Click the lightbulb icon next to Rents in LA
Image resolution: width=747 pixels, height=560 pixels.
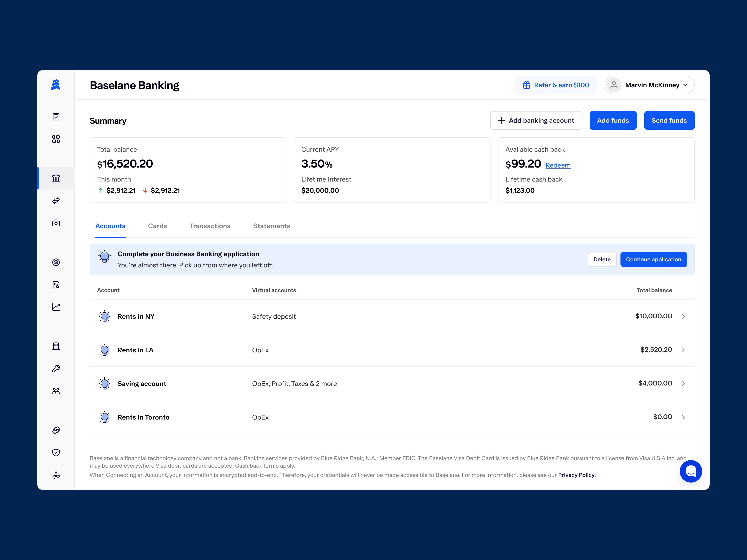[105, 350]
